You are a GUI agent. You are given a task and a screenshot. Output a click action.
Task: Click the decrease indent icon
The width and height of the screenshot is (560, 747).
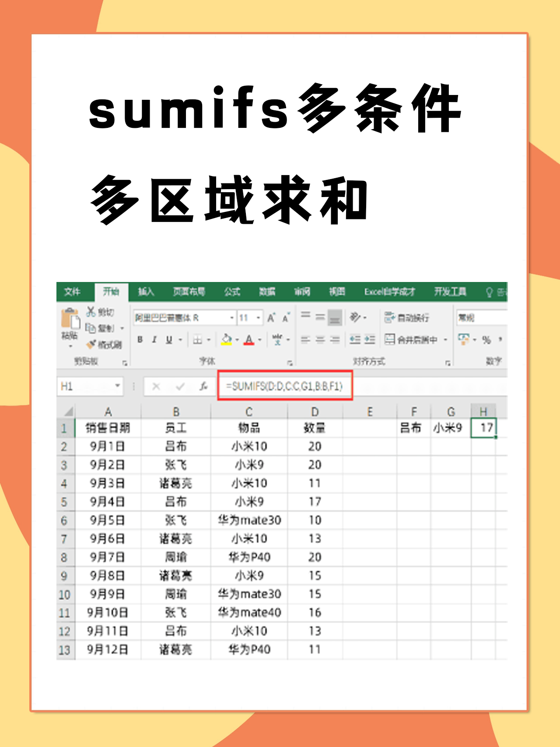355,340
